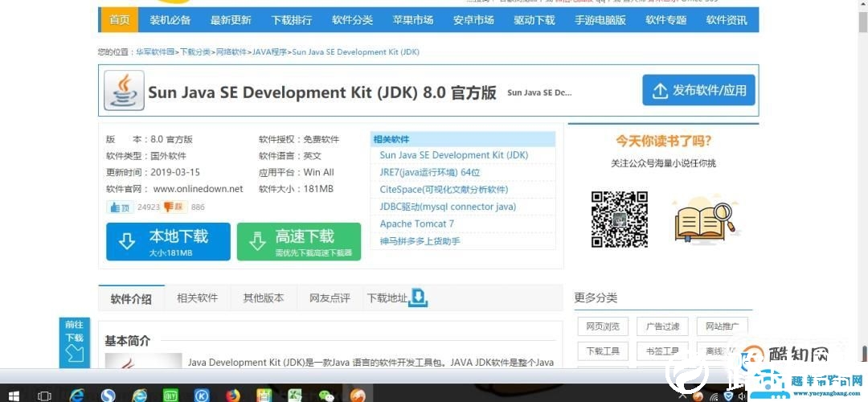868x402 pixels.
Task: Click the speaker volume tray icon
Action: tap(742, 396)
